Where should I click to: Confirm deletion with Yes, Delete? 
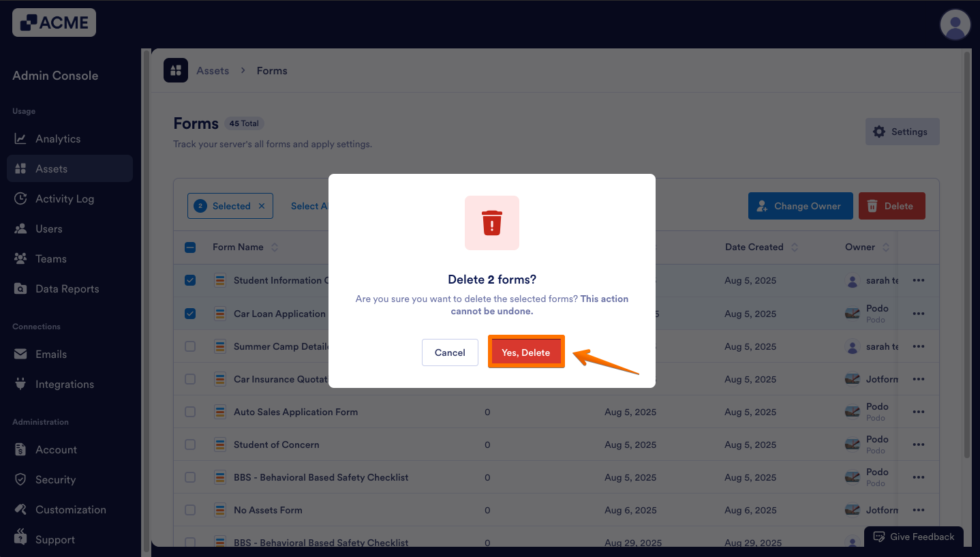[525, 352]
